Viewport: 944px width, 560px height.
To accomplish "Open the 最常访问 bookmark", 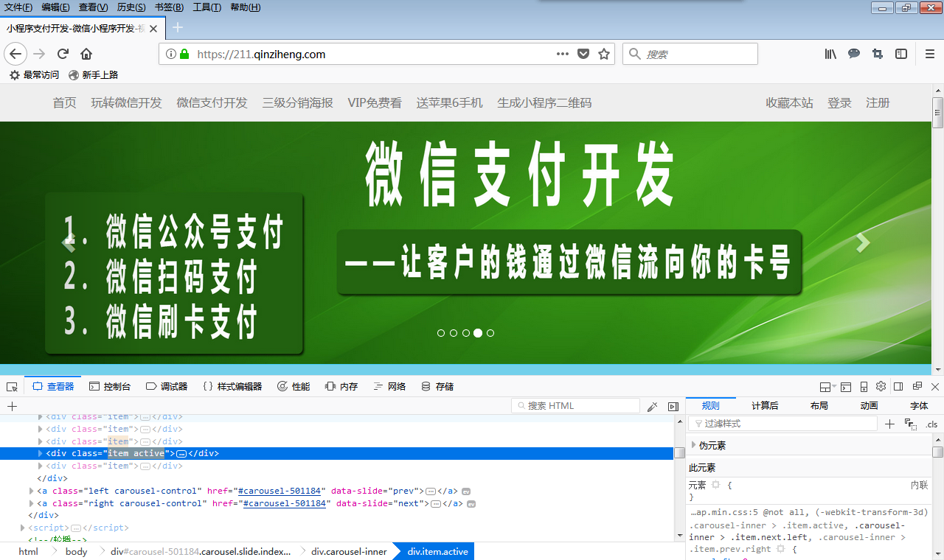I will (x=34, y=74).
